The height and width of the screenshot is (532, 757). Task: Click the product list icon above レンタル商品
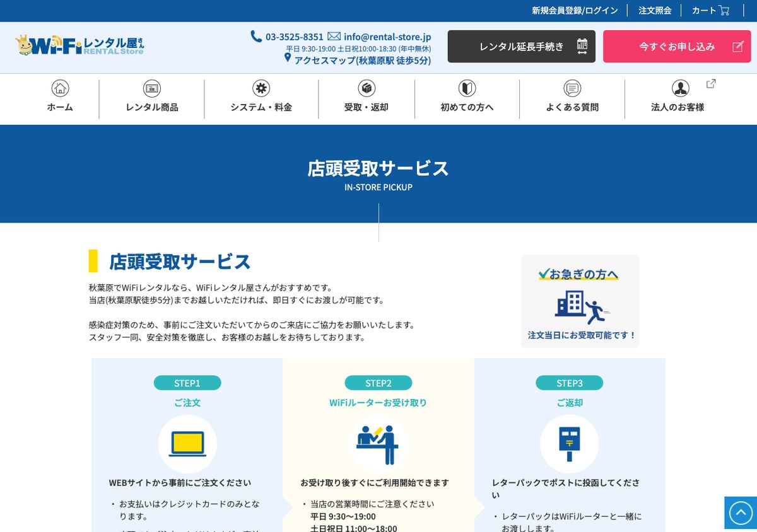(152, 88)
